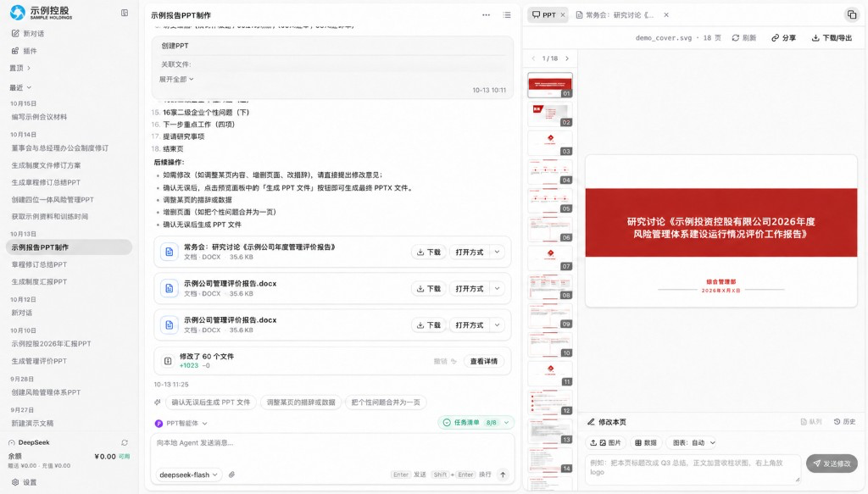This screenshot has height=494, width=868.
Task: Click 打开方式 for 示例公司管理评价报告.docx second file
Action: pos(470,289)
